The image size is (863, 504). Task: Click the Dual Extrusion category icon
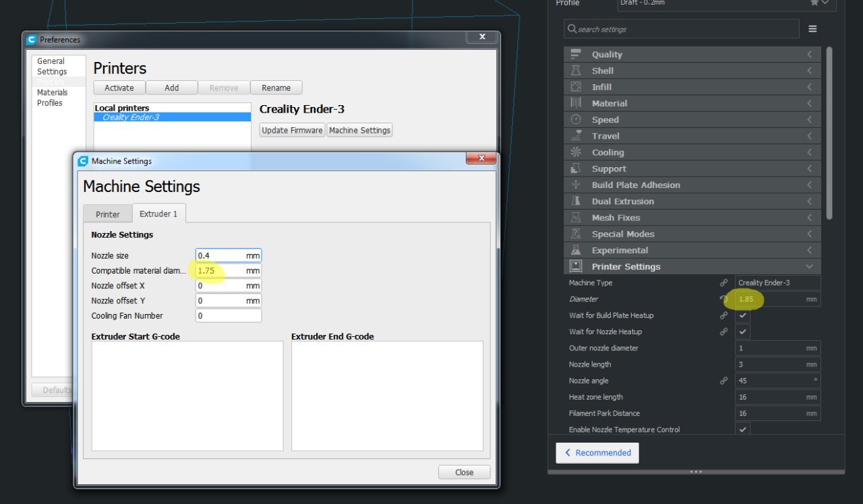(576, 201)
